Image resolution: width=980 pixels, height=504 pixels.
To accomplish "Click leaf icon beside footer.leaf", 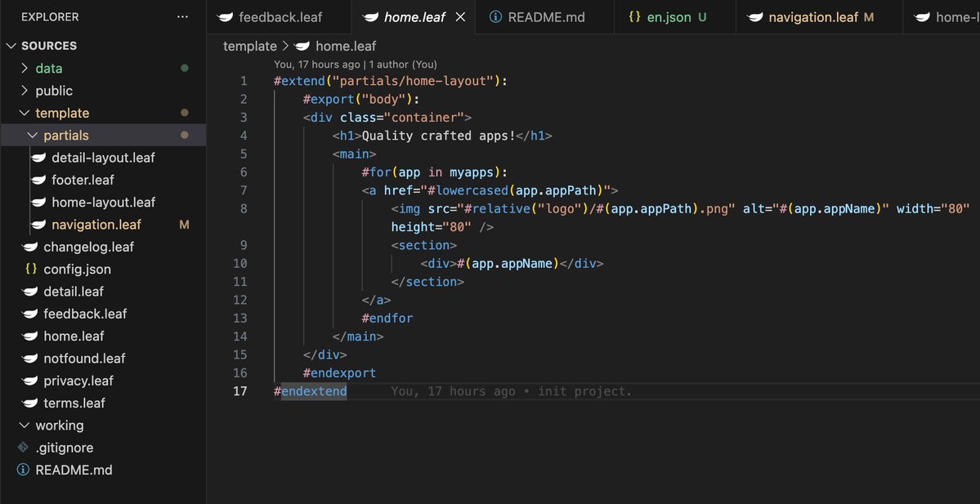I will click(38, 180).
